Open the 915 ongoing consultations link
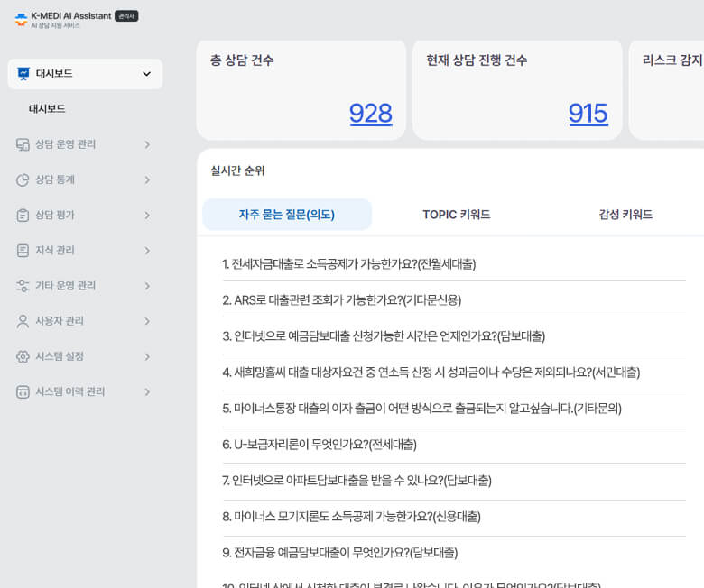The height and width of the screenshot is (588, 704). (x=588, y=114)
